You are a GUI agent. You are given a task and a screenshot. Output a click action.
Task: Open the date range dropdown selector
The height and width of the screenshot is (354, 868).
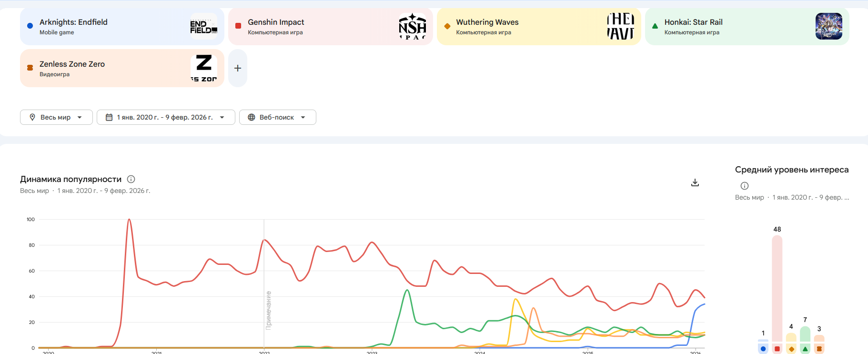[x=166, y=117]
